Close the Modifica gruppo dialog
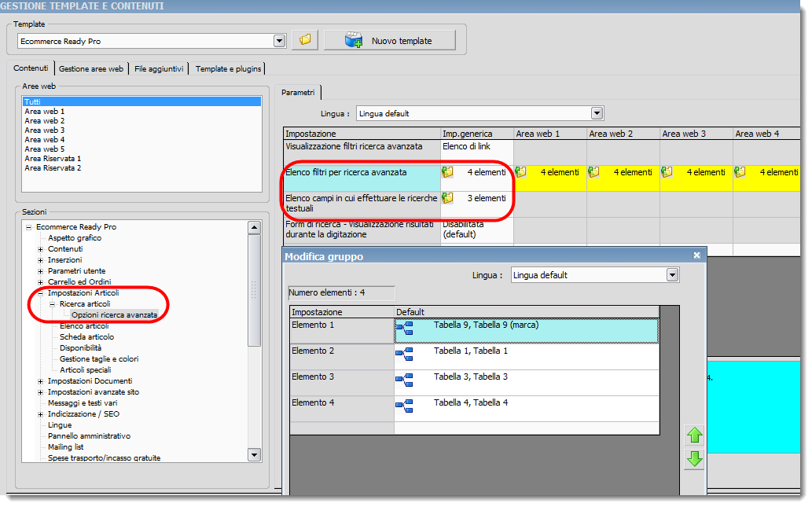812x507 pixels. 696,255
